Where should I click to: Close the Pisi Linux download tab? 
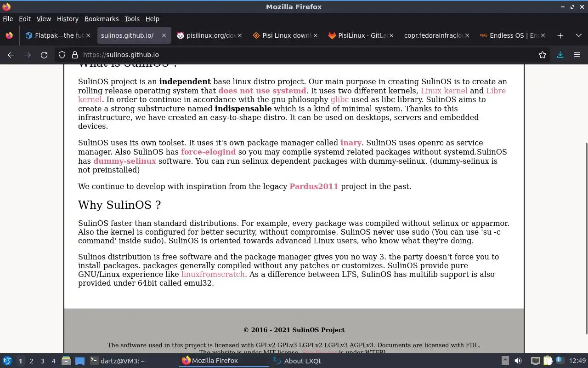[315, 35]
